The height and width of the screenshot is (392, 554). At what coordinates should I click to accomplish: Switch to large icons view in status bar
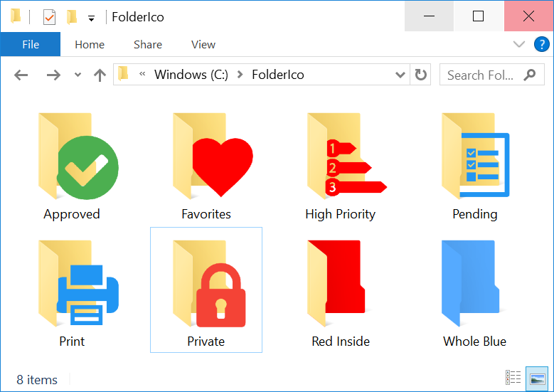[x=538, y=378]
